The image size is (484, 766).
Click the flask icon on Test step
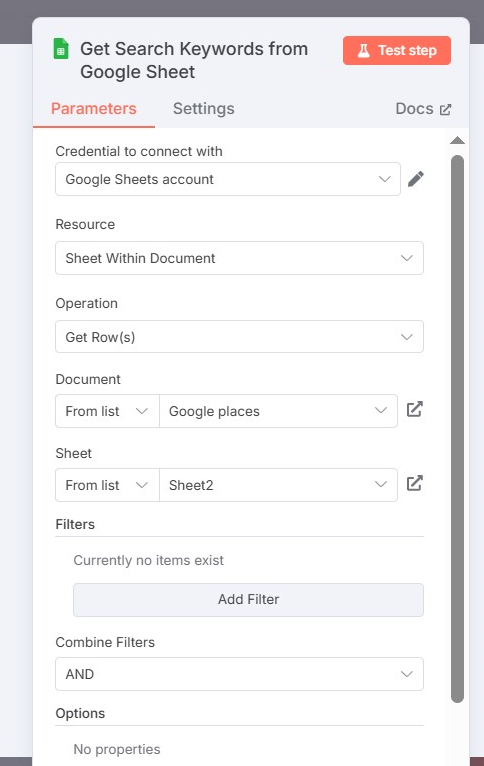coord(363,50)
